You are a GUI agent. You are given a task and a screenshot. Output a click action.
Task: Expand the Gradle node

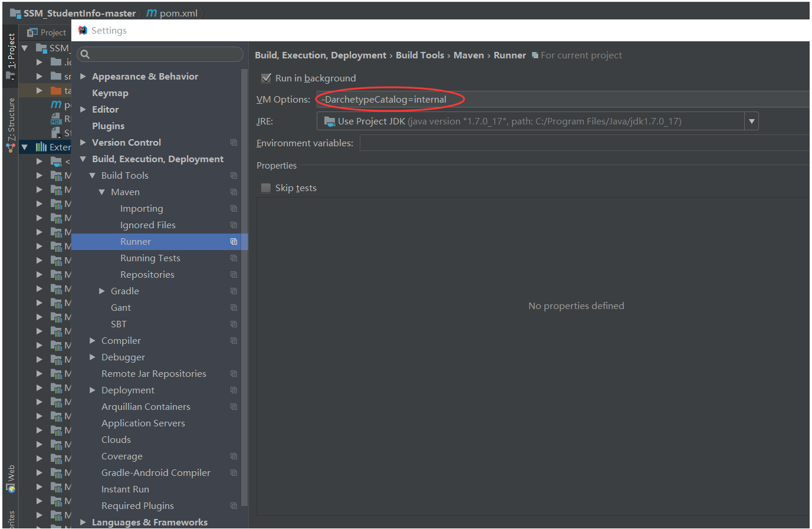102,291
